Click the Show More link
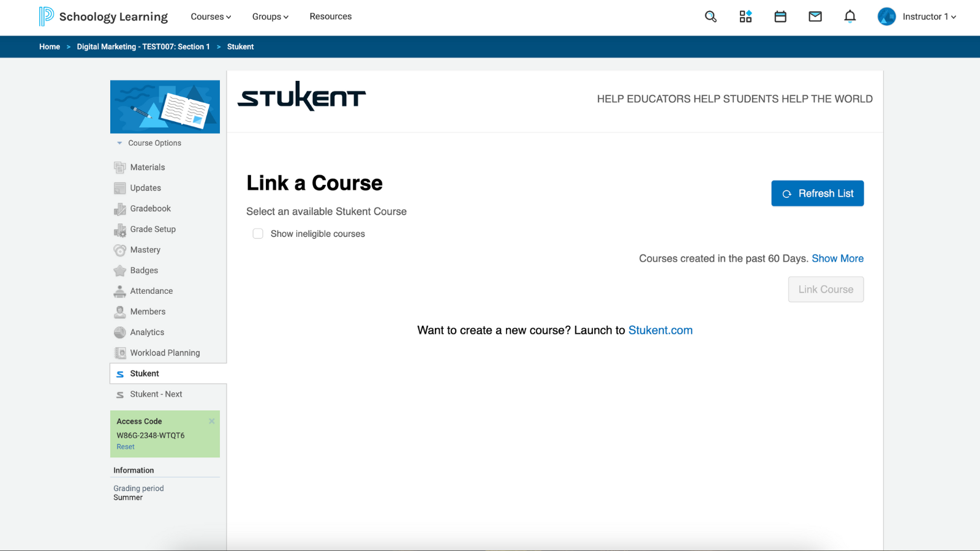 (837, 258)
